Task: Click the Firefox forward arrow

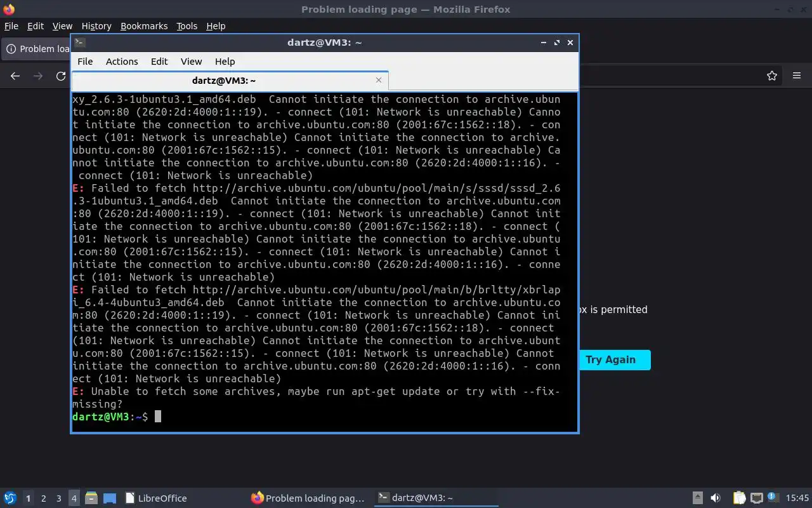Action: (x=38, y=76)
